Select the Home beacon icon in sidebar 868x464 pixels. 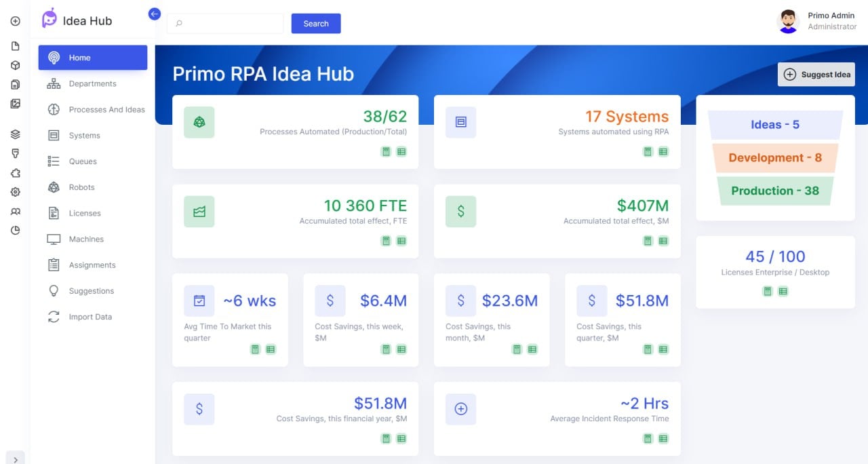(54, 57)
